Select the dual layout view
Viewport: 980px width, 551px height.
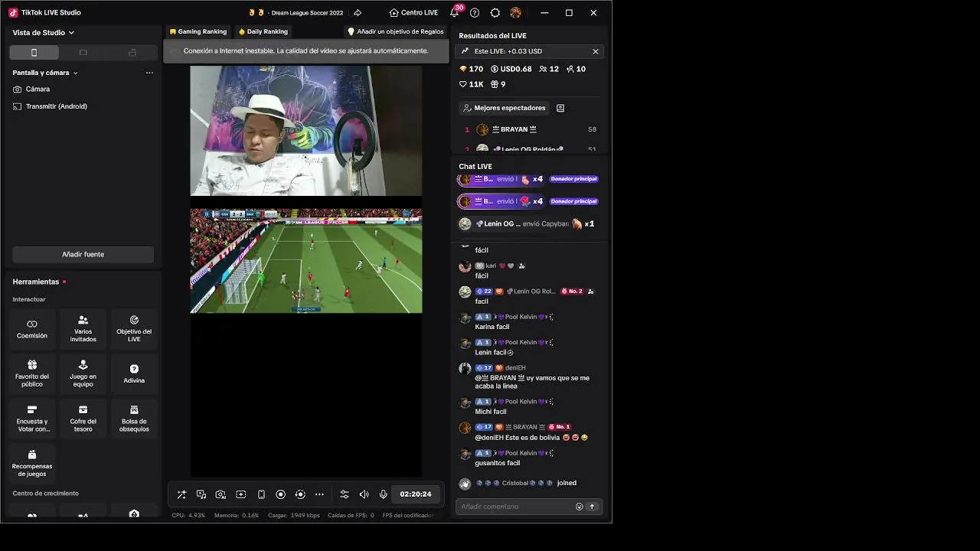click(x=132, y=53)
